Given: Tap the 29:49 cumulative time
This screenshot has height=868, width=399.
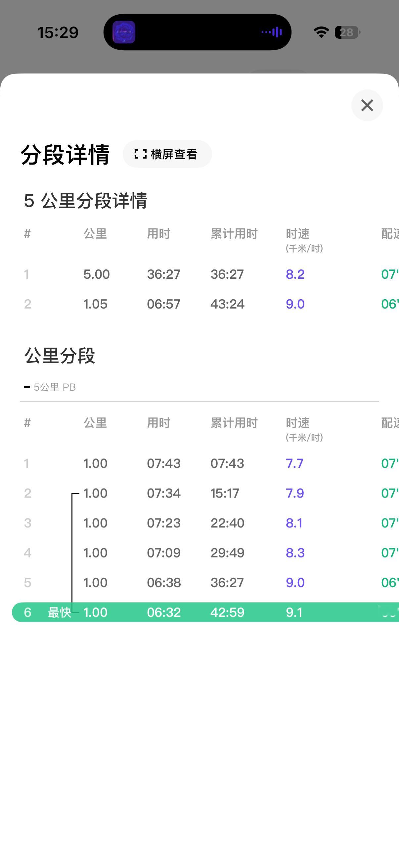Looking at the screenshot, I should tap(227, 553).
